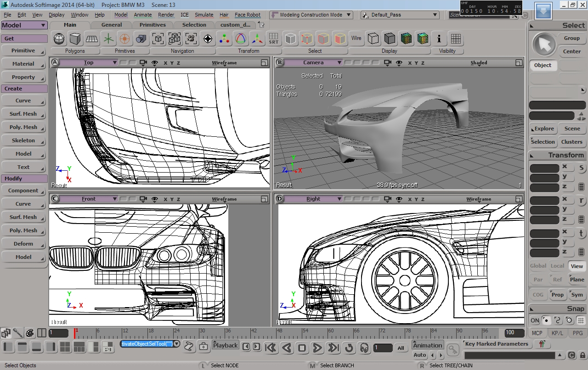The height and width of the screenshot is (370, 588).
Task: Click the SRT transform icon
Action: (x=273, y=39)
